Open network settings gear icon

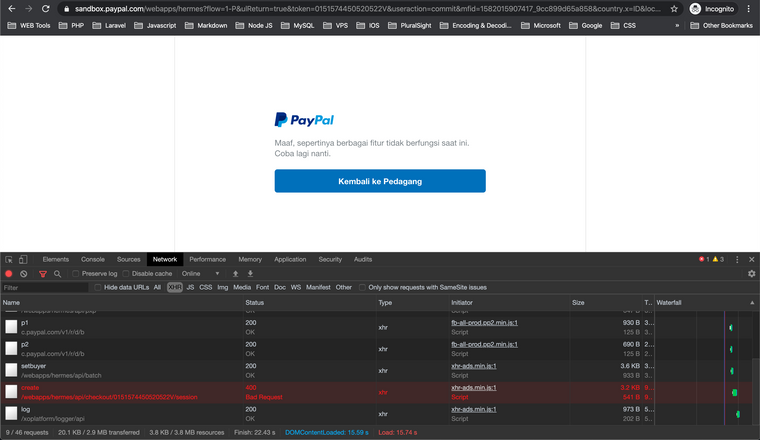pyautogui.click(x=751, y=273)
